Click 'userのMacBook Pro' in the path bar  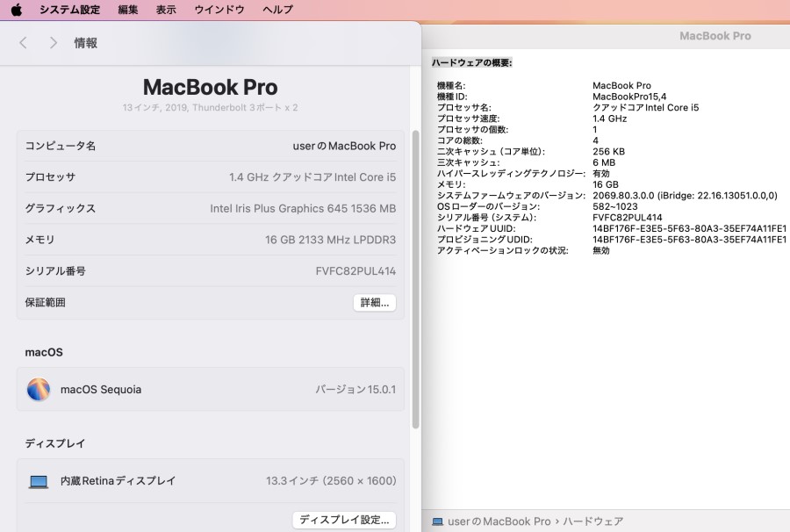tap(499, 521)
